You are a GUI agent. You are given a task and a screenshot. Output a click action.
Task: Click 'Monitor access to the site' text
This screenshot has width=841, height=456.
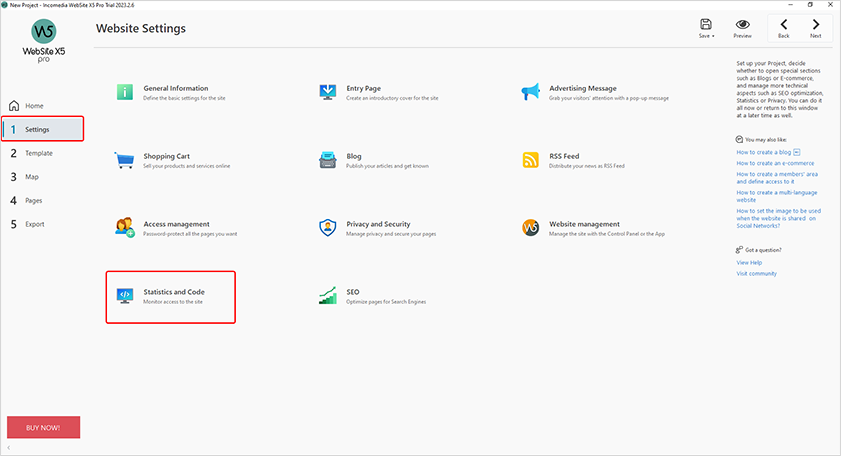click(173, 302)
